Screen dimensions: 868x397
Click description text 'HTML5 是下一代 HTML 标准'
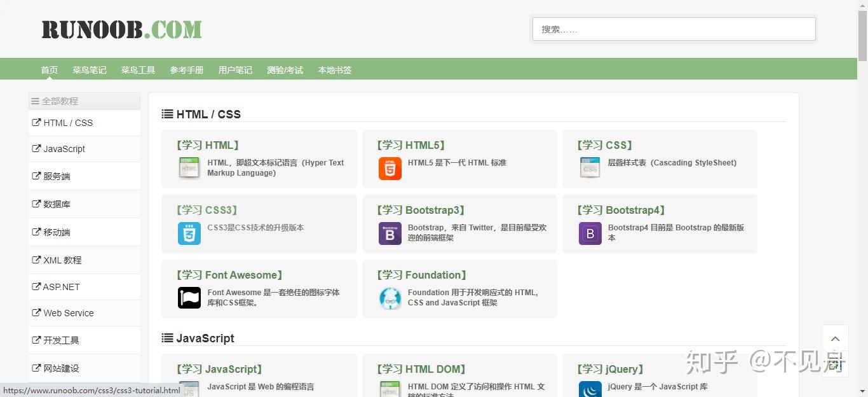[457, 163]
